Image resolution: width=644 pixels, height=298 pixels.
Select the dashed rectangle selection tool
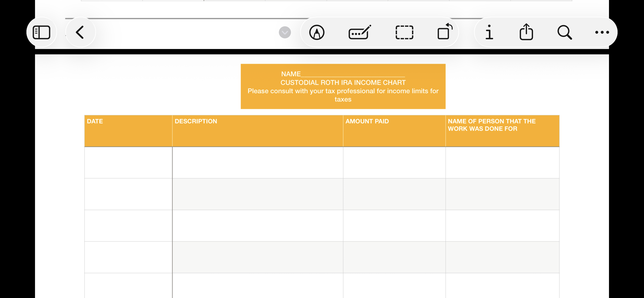[404, 32]
